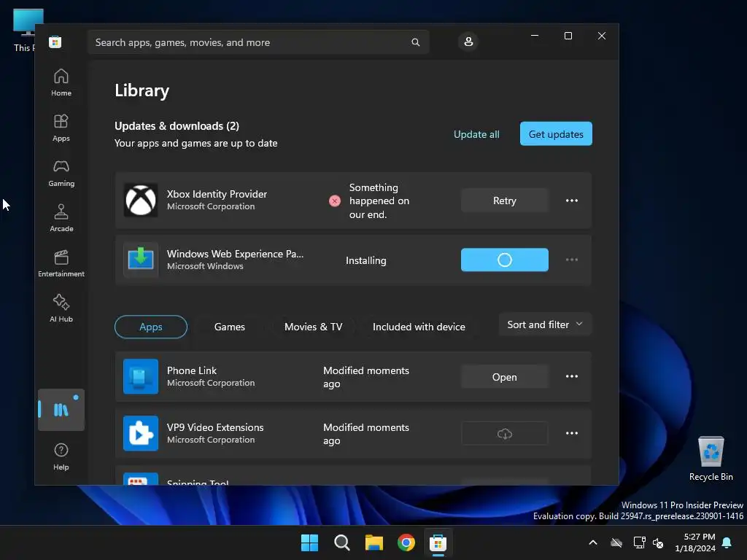Viewport: 747px width, 560px height.
Task: Open more options for Windows Web Experience Pack
Action: pos(572,260)
